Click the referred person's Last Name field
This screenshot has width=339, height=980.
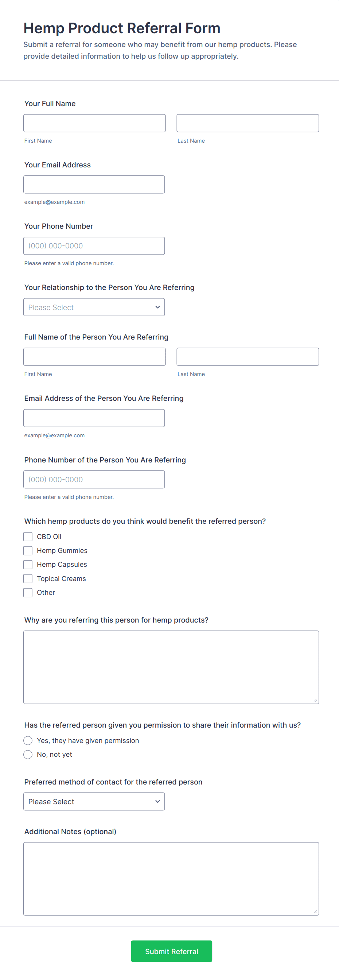[248, 356]
